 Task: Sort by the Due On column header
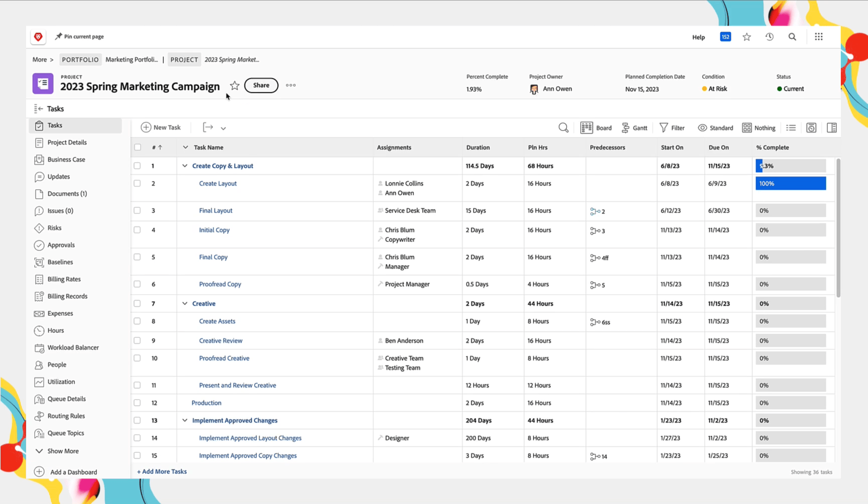click(x=718, y=148)
